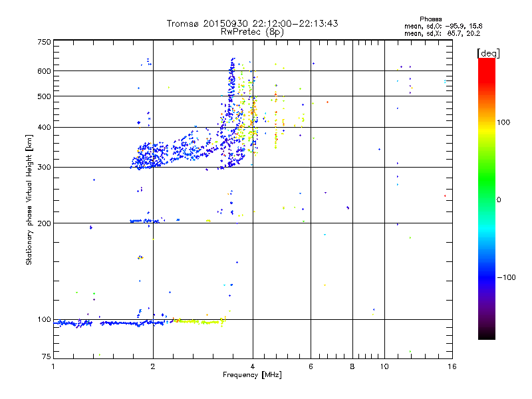Click the height axis label "300"
The height and width of the screenshot is (399, 532).
(x=44, y=168)
